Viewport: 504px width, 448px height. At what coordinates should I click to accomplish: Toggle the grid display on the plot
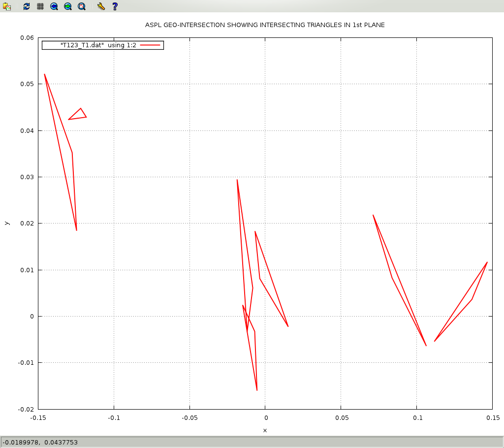pyautogui.click(x=40, y=6)
